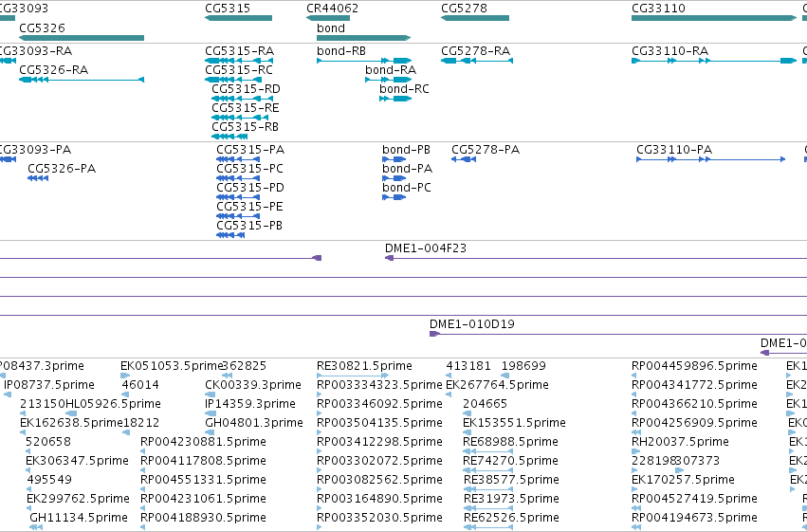The width and height of the screenshot is (807, 532).
Task: Select EST RP003334323.5prime
Action: (379, 385)
